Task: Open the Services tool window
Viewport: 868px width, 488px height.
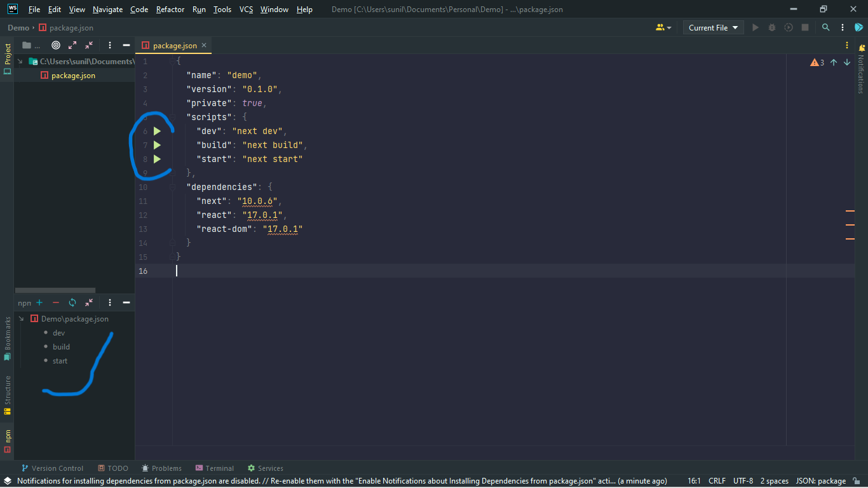Action: click(x=266, y=468)
